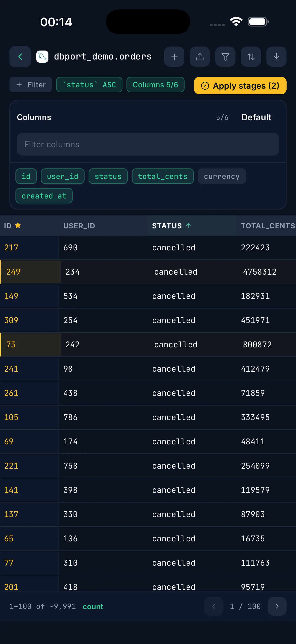Select row id 217
This screenshot has height=644, width=296.
(x=11, y=247)
